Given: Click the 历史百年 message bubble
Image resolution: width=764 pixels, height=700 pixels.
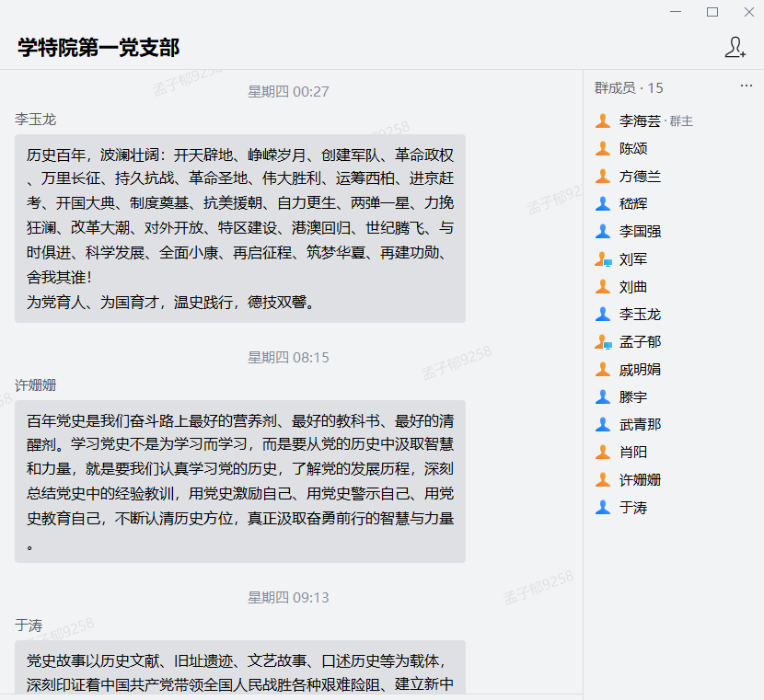Looking at the screenshot, I should (x=239, y=228).
